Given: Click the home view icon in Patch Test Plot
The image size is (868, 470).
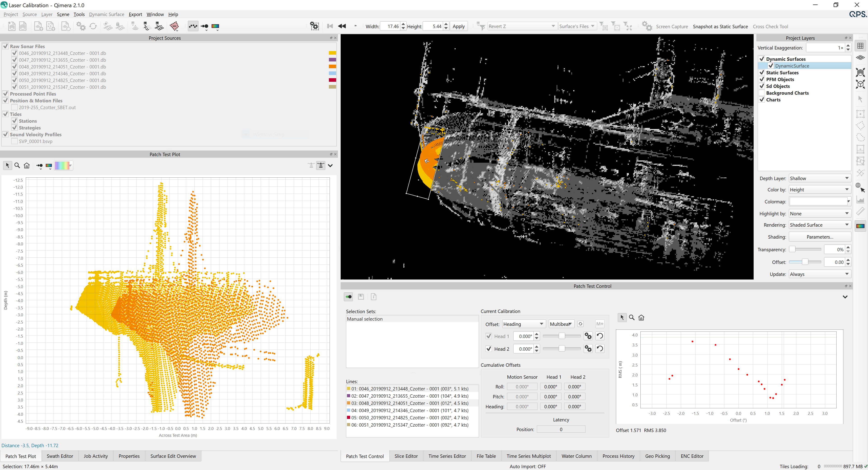Looking at the screenshot, I should tap(27, 165).
